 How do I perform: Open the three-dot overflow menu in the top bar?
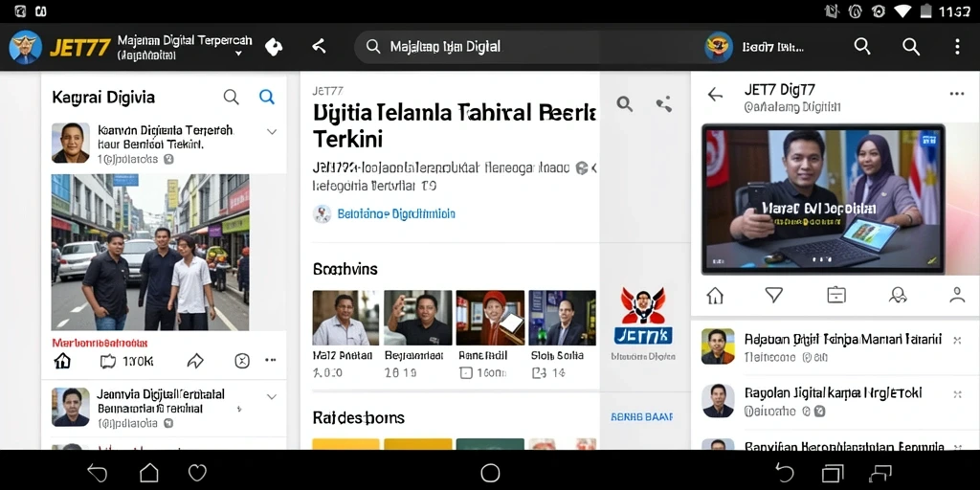coord(957,46)
